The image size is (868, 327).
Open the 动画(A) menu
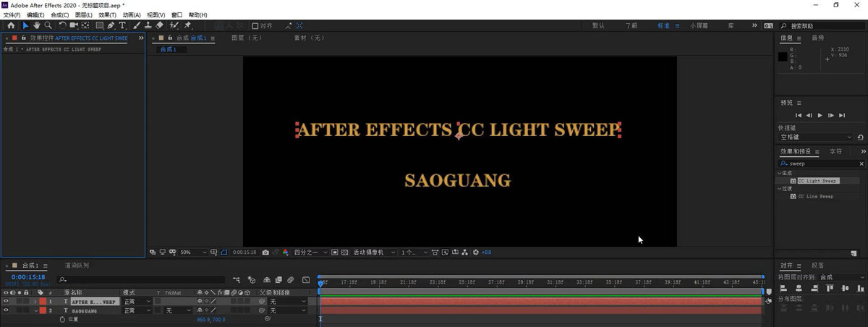131,14
